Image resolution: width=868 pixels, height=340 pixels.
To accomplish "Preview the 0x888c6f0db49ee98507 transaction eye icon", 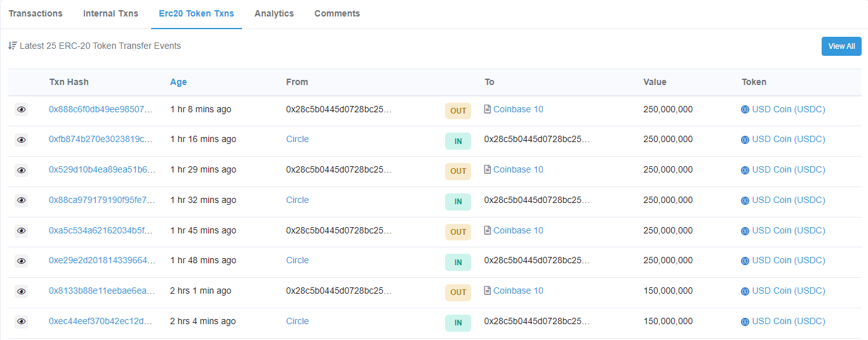I will click(22, 110).
